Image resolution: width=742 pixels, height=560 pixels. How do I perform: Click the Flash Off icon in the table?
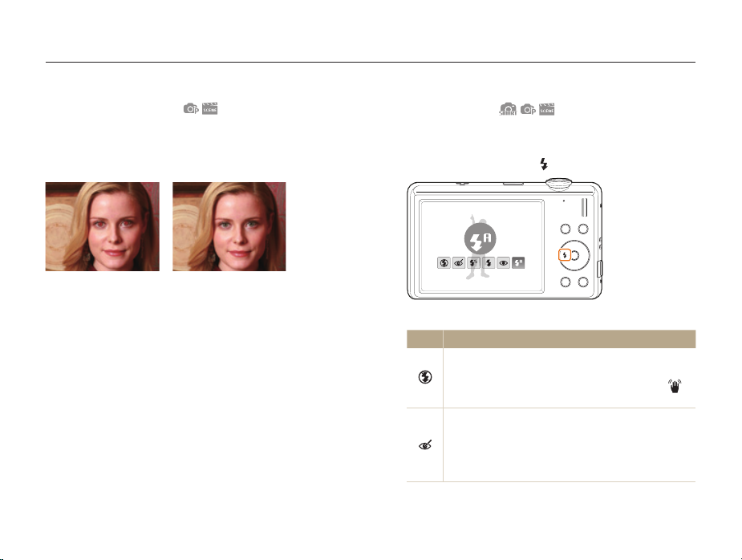point(425,377)
